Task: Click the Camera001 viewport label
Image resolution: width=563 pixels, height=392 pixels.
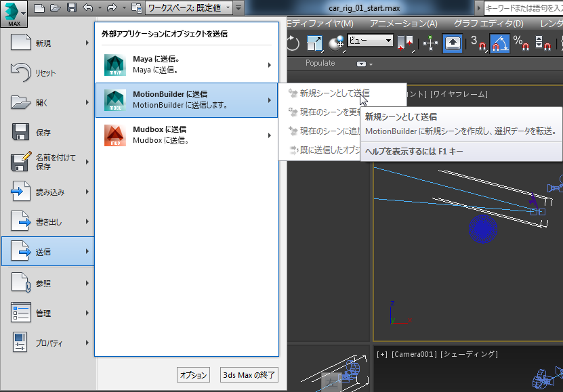Action: pyautogui.click(x=415, y=354)
